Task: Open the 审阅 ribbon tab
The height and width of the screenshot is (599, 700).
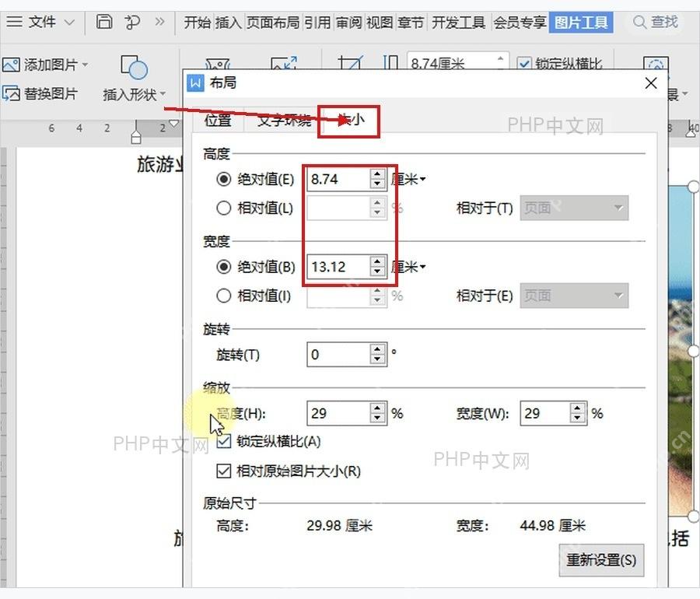Action: point(348,22)
